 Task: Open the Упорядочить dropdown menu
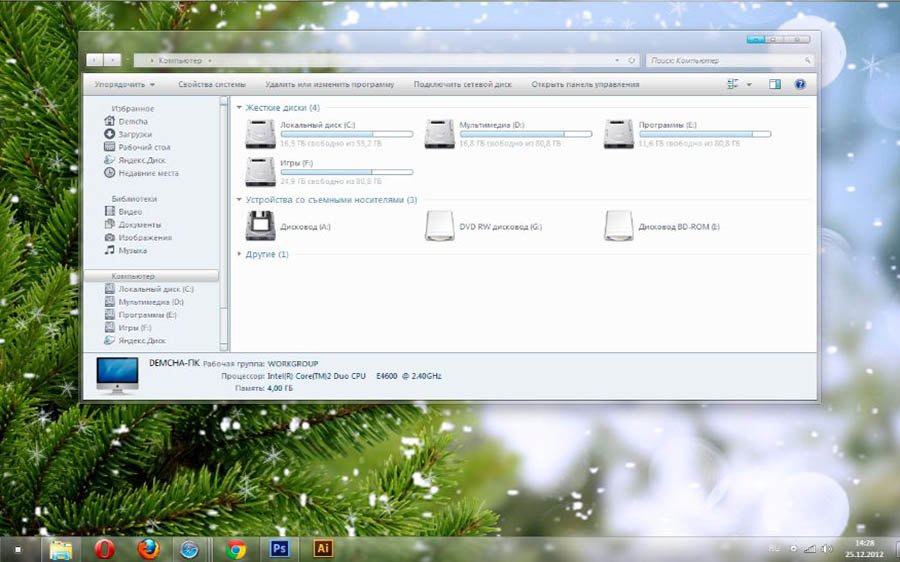coord(124,85)
